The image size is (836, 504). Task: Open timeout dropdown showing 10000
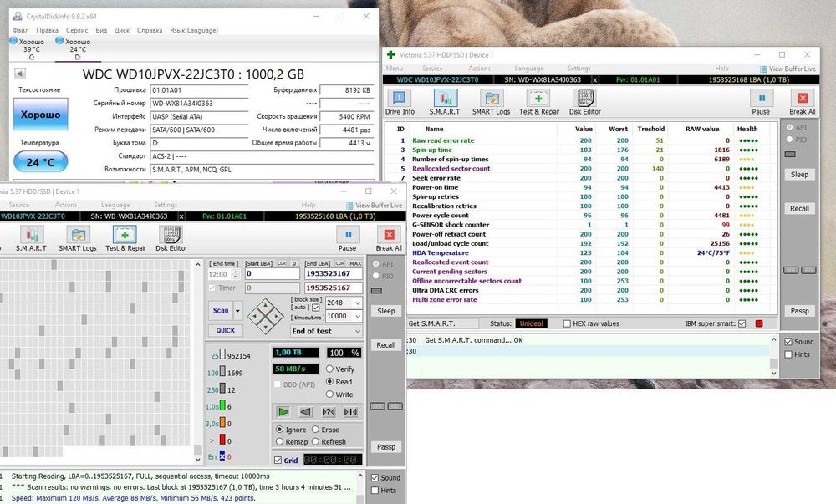click(x=358, y=316)
